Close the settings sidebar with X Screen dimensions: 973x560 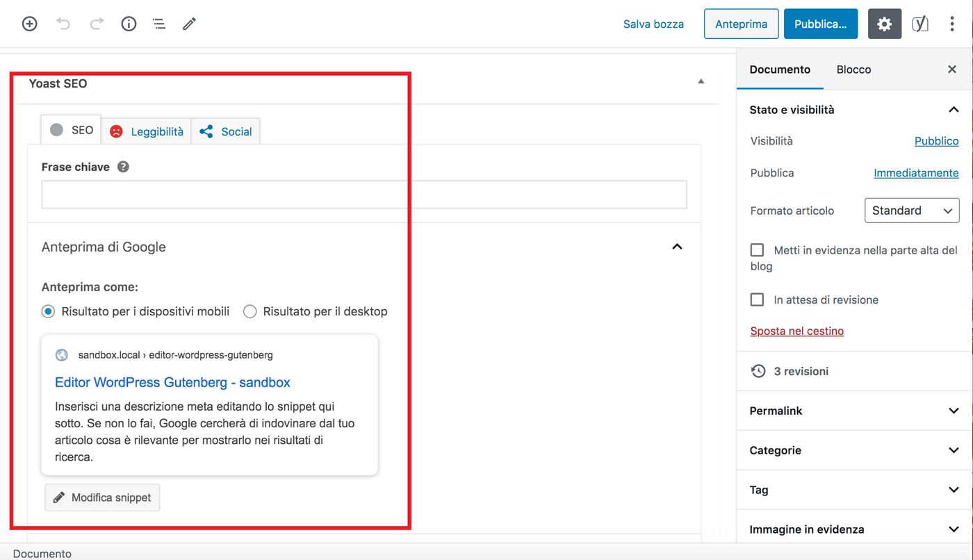pyautogui.click(x=952, y=69)
